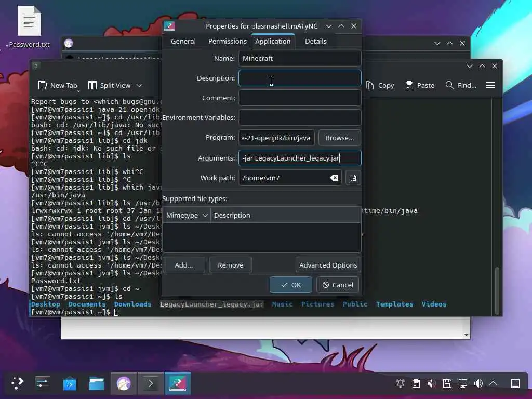Open the clipboard tray icon
The width and height of the screenshot is (532, 399).
pyautogui.click(x=416, y=383)
